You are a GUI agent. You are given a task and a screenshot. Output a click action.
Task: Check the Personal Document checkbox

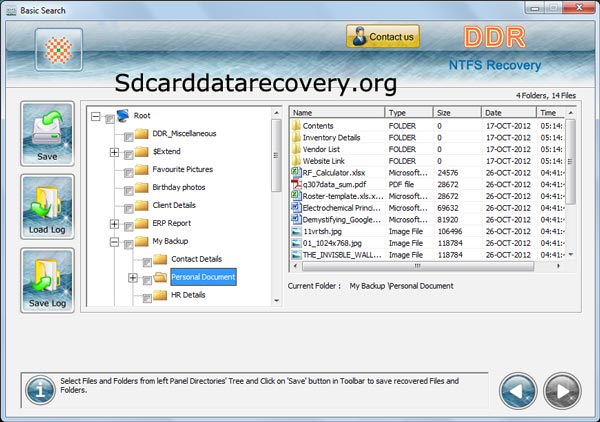pyautogui.click(x=147, y=280)
